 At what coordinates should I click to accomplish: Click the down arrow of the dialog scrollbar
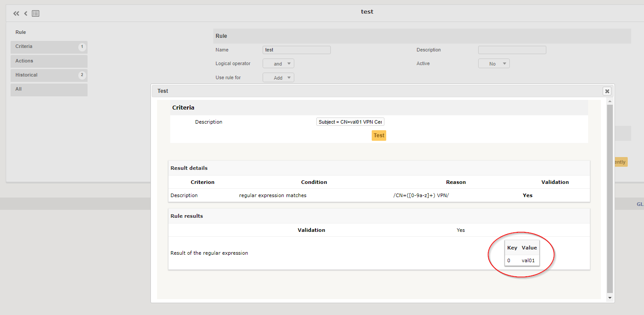(610, 298)
